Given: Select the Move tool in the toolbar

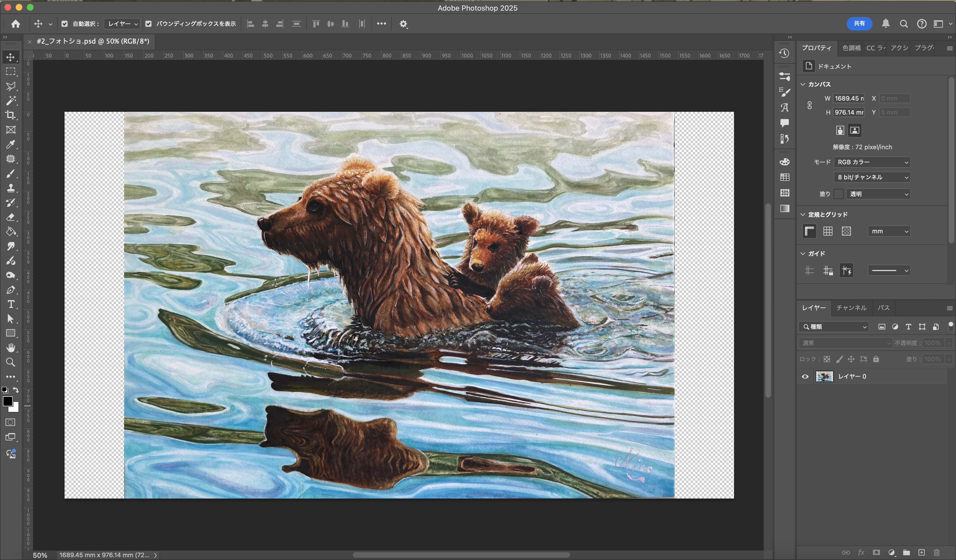Looking at the screenshot, I should coord(11,57).
